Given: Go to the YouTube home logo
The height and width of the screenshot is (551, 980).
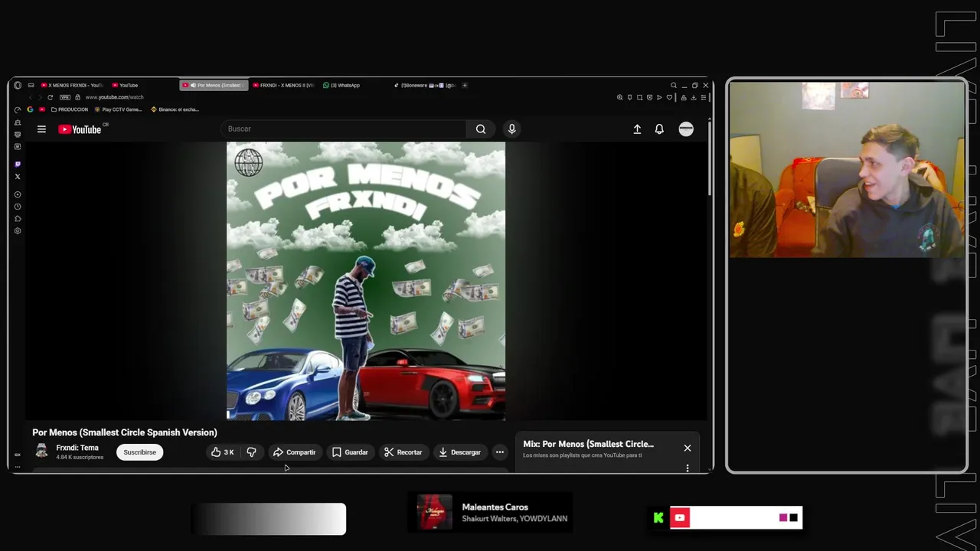Looking at the screenshot, I should 80,129.
